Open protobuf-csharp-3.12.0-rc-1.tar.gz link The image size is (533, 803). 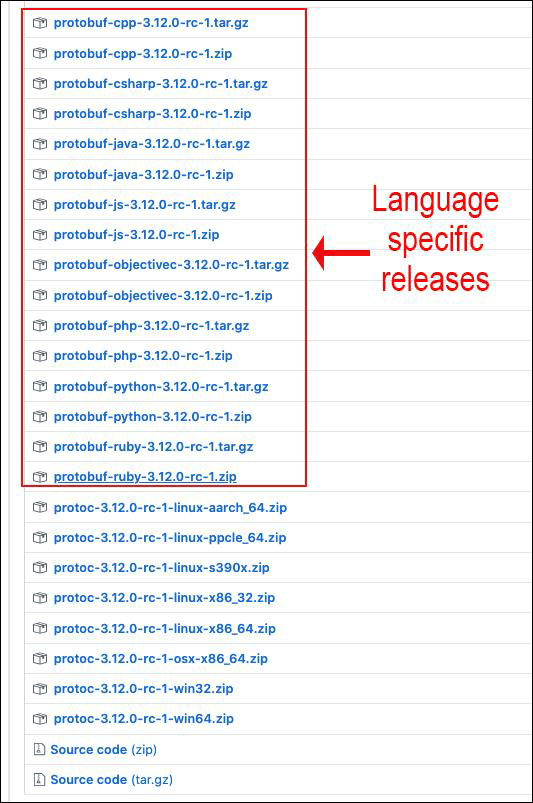(x=161, y=83)
